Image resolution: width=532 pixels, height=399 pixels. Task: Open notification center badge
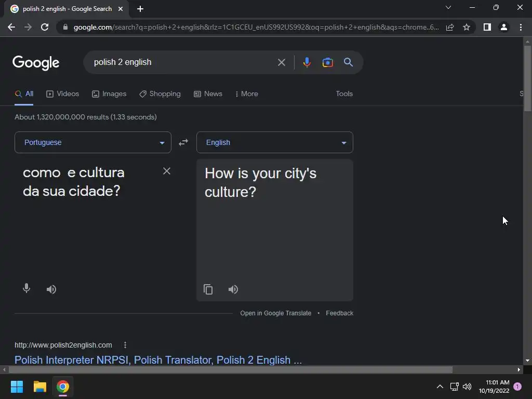point(517,387)
